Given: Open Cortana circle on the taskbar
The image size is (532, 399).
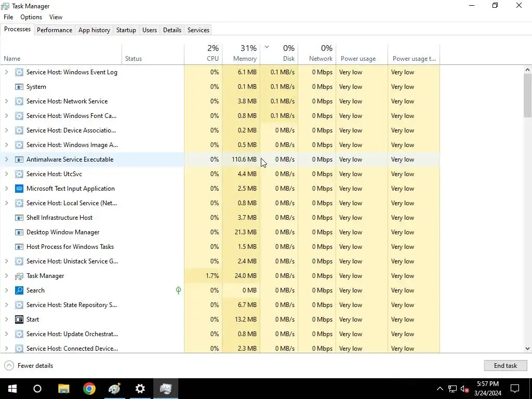Looking at the screenshot, I should point(37,389).
